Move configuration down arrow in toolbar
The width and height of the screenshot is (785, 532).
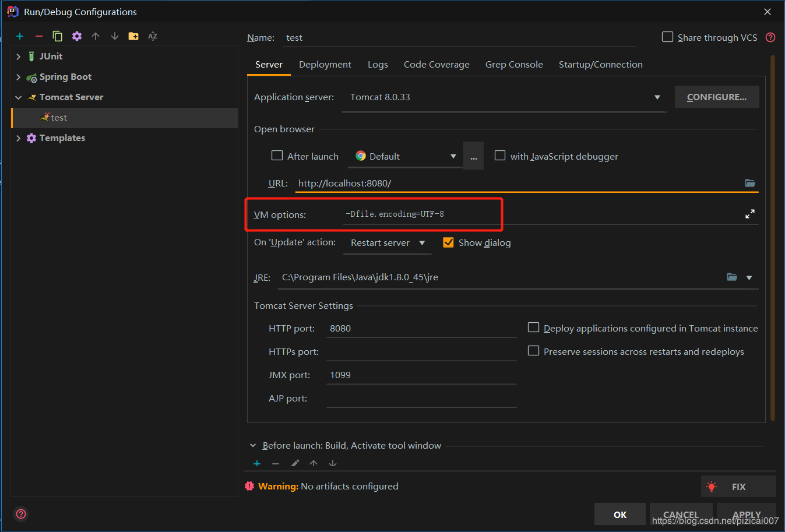point(115,36)
